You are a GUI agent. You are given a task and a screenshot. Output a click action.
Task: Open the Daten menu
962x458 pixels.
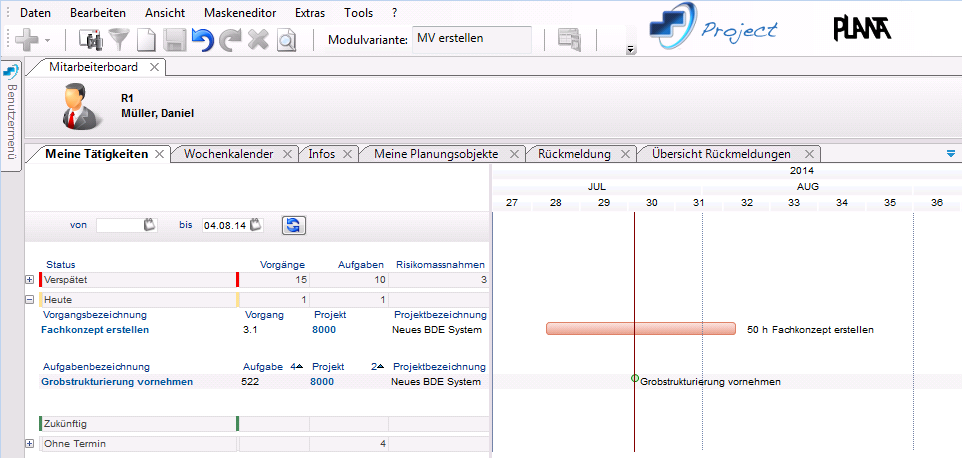pos(36,12)
